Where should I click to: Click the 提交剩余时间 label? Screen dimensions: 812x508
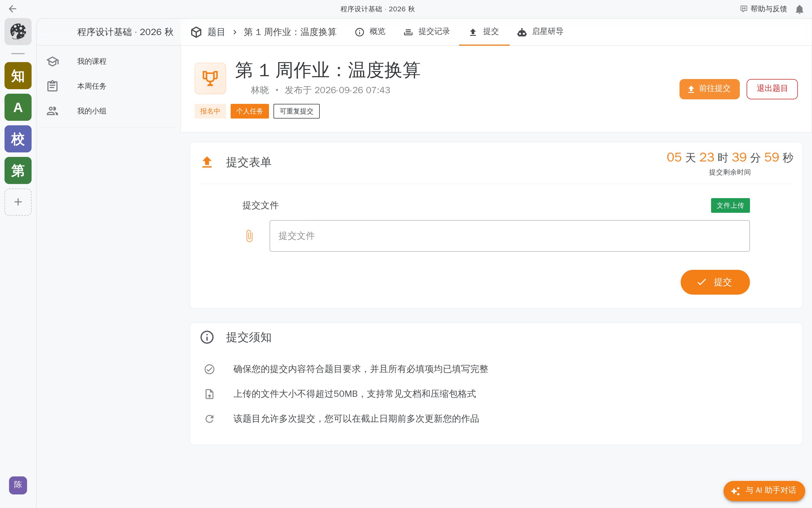click(729, 172)
